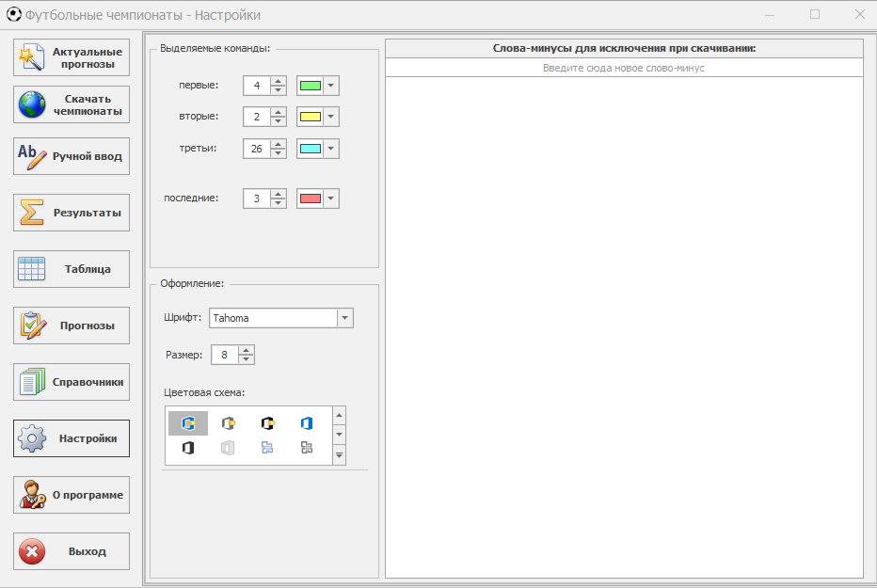Open the третьи color dropdown arrow

click(x=331, y=149)
